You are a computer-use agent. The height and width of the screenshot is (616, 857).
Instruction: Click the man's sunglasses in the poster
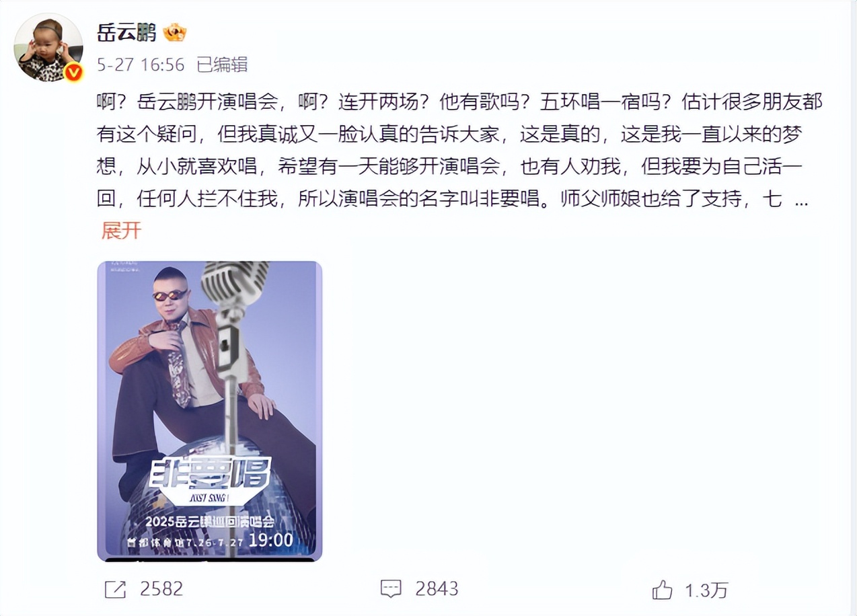click(x=170, y=295)
